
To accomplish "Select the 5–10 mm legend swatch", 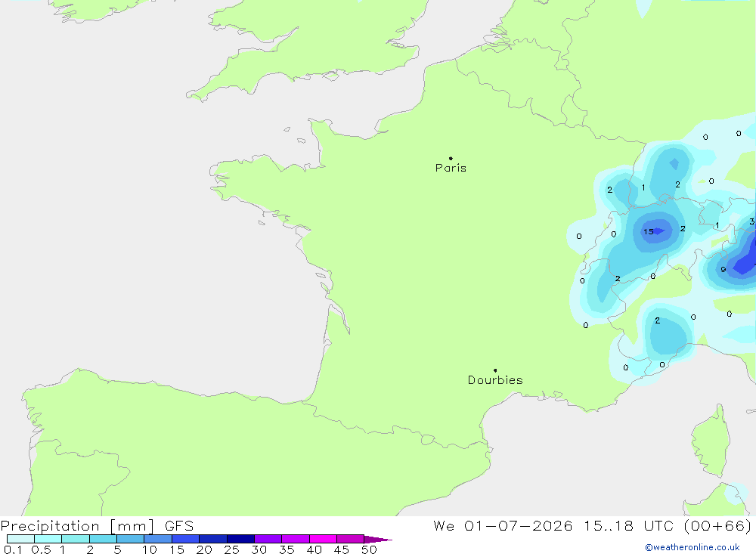I will pyautogui.click(x=131, y=539).
